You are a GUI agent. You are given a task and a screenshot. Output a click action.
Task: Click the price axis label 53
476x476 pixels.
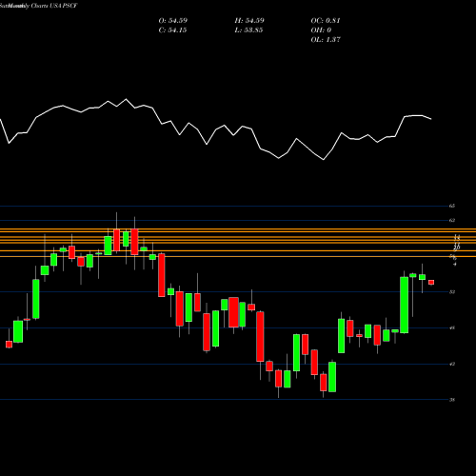click(x=452, y=291)
